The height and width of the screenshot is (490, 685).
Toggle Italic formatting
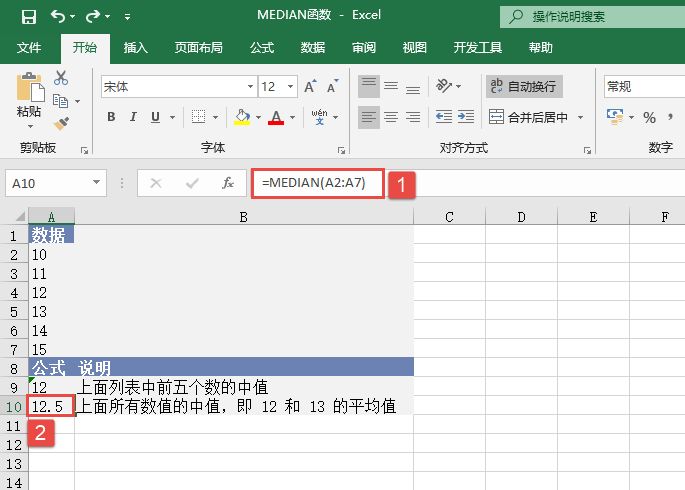pos(133,117)
